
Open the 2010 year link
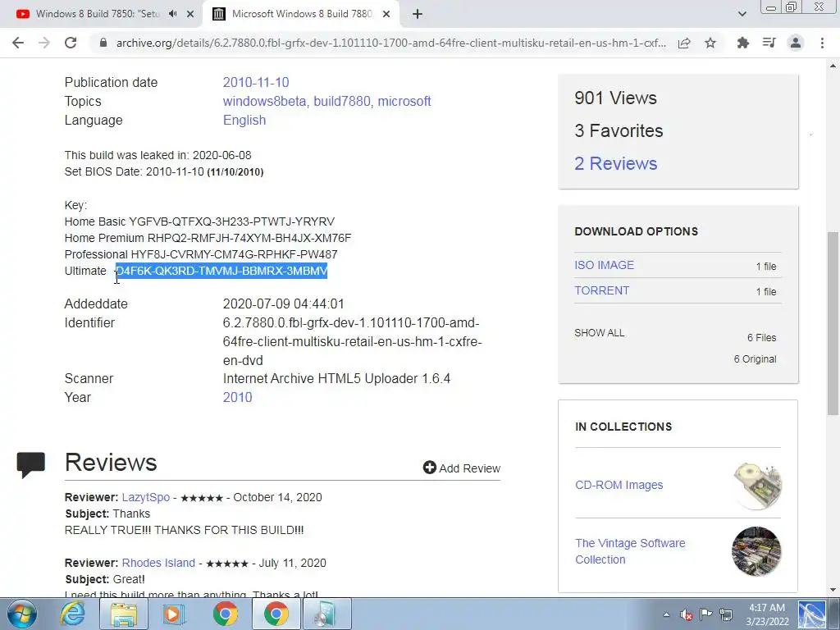pyautogui.click(x=237, y=398)
